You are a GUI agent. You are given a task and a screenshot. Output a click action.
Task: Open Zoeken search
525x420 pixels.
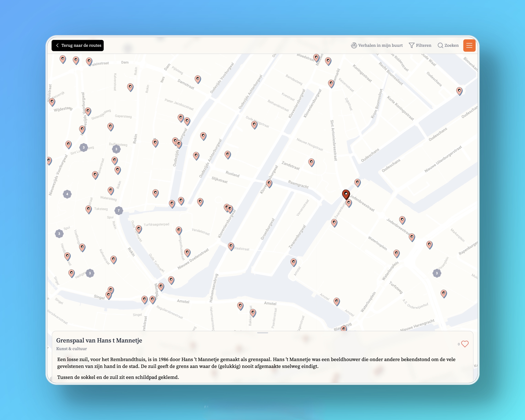coord(448,45)
